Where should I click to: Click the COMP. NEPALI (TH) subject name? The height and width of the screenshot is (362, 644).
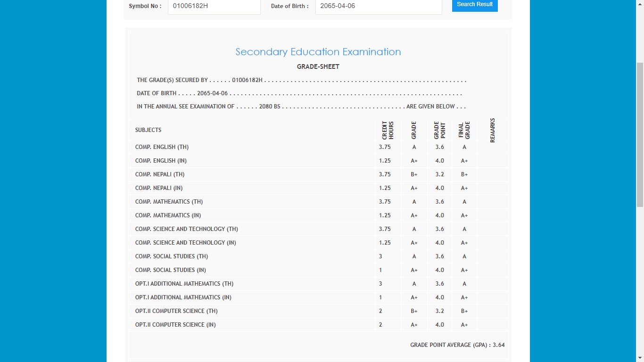click(x=160, y=174)
